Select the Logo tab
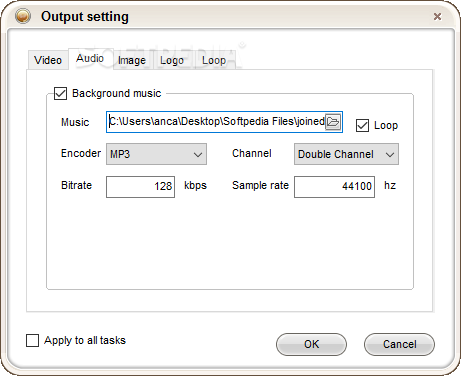 click(x=172, y=60)
